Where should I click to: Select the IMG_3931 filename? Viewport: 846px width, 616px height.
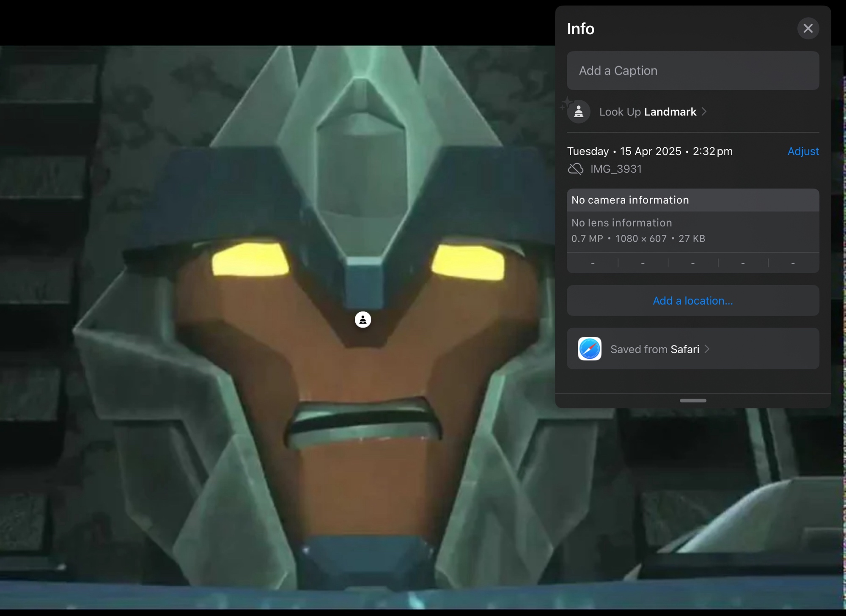point(616,169)
